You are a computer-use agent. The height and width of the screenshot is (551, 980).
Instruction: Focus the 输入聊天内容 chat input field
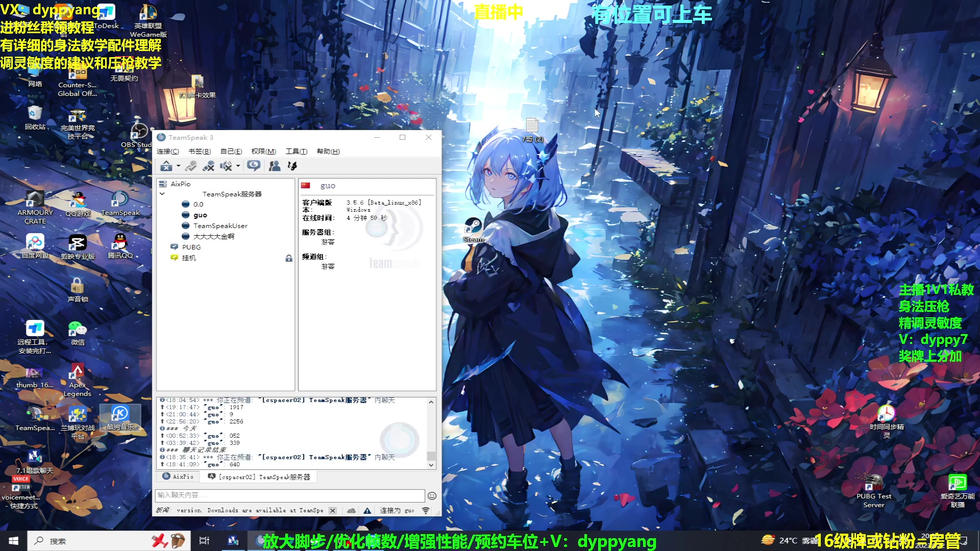pos(289,495)
